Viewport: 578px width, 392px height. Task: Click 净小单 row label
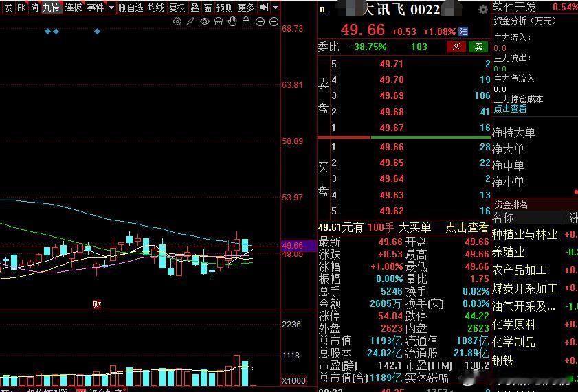coord(509,181)
